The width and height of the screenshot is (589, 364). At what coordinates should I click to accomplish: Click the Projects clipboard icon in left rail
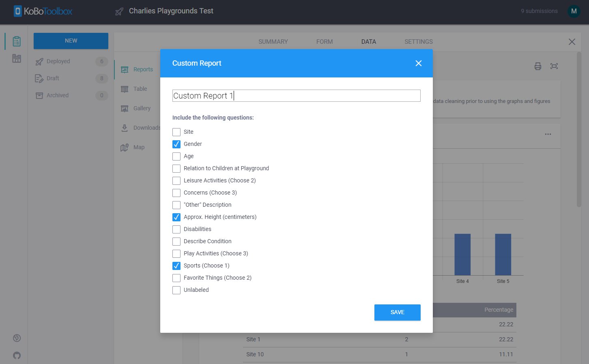tap(17, 41)
